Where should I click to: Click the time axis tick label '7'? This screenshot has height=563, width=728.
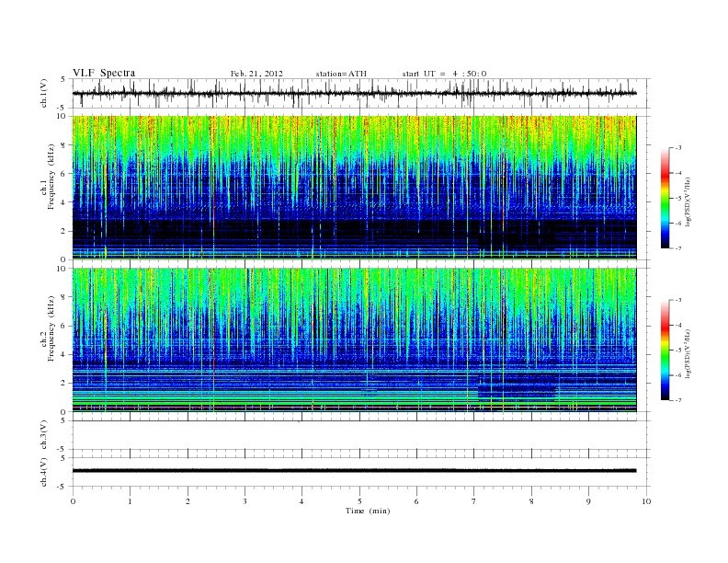[x=474, y=501]
